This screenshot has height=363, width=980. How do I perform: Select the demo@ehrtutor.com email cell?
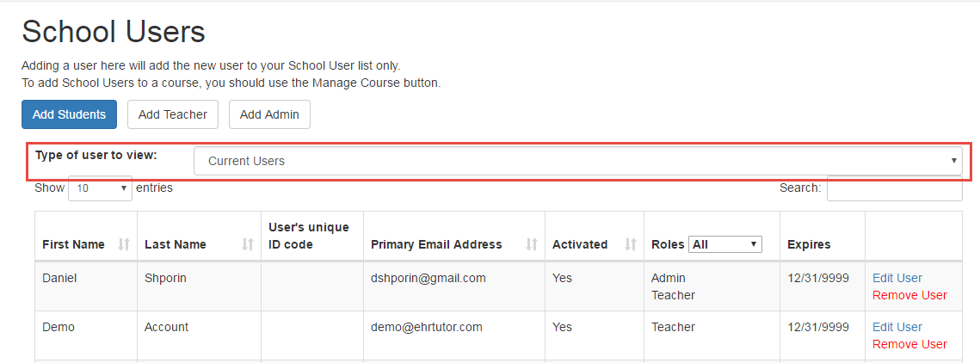point(454,335)
